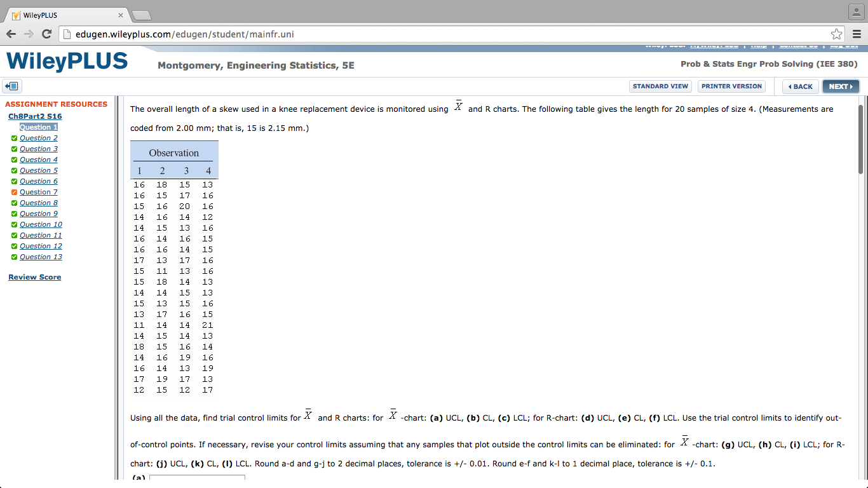
Task: Click green check icon beside Question 13
Action: [14, 257]
